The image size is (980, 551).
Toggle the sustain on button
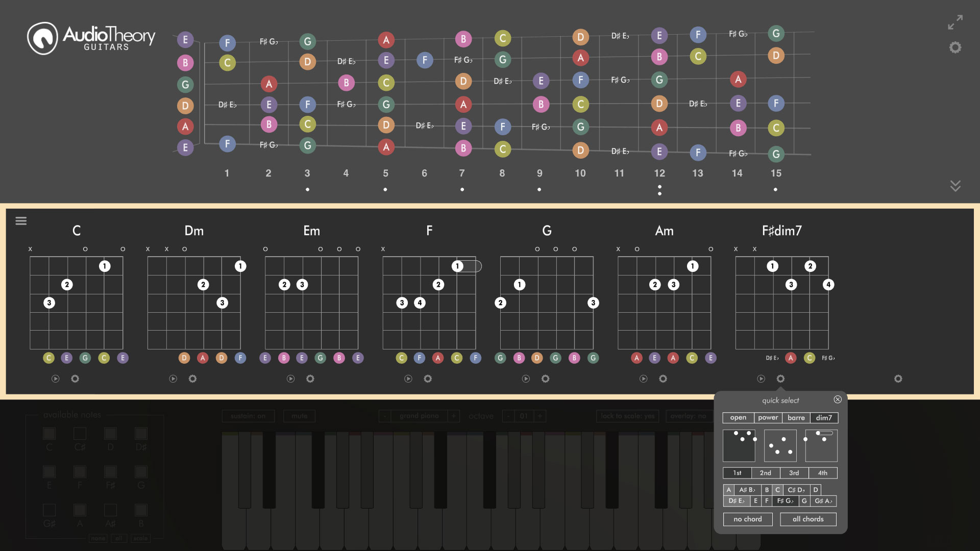click(x=248, y=416)
